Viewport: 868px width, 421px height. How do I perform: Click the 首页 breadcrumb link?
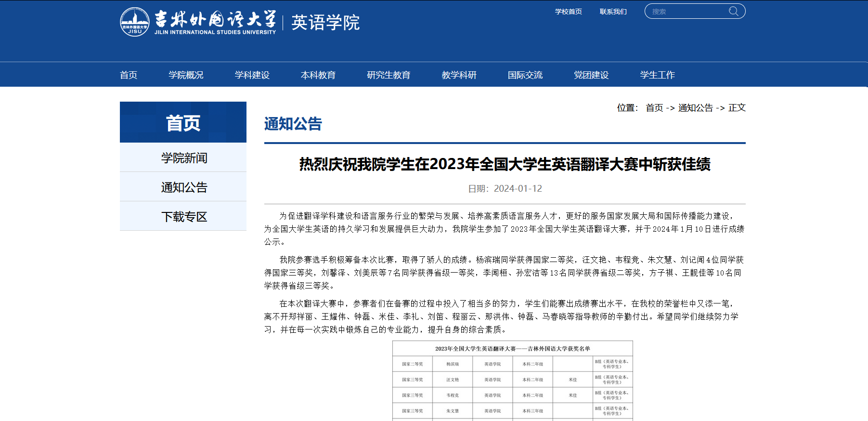click(654, 108)
